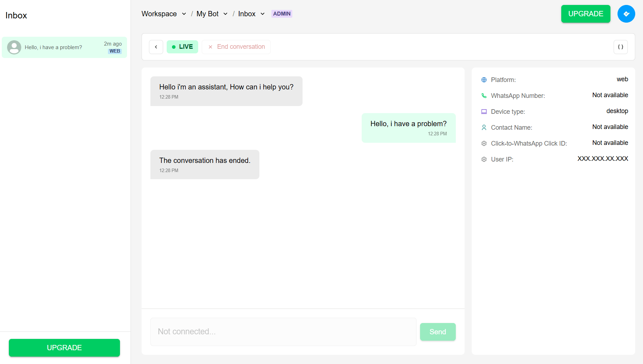Click the WhatsApp phone icon
The image size is (643, 364).
point(484,96)
